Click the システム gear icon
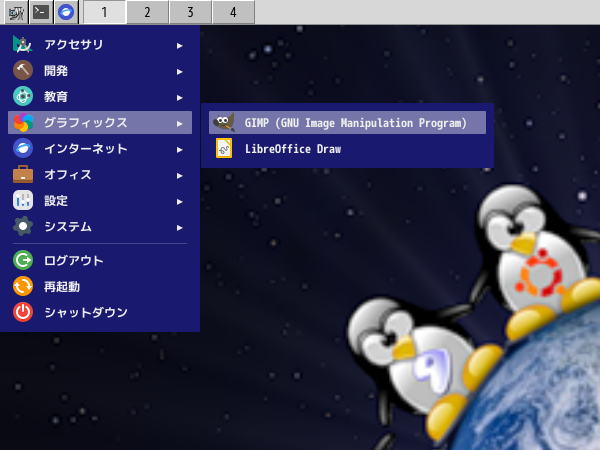This screenshot has height=450, width=600. [x=23, y=227]
